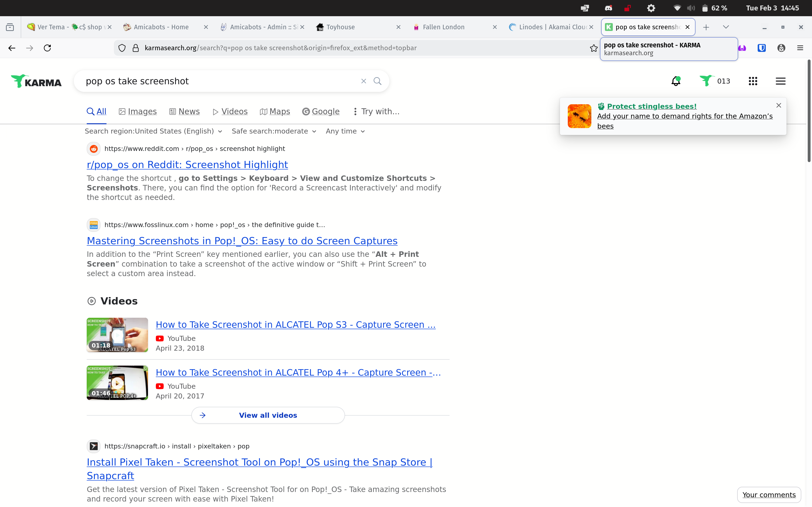The width and height of the screenshot is (812, 507).
Task: Expand Search region dropdown
Action: pos(153,131)
